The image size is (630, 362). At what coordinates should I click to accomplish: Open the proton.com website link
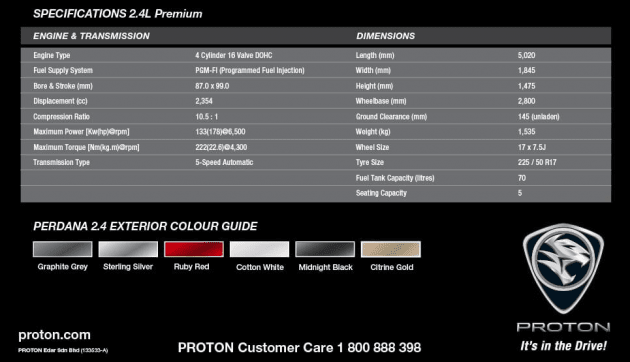point(54,335)
